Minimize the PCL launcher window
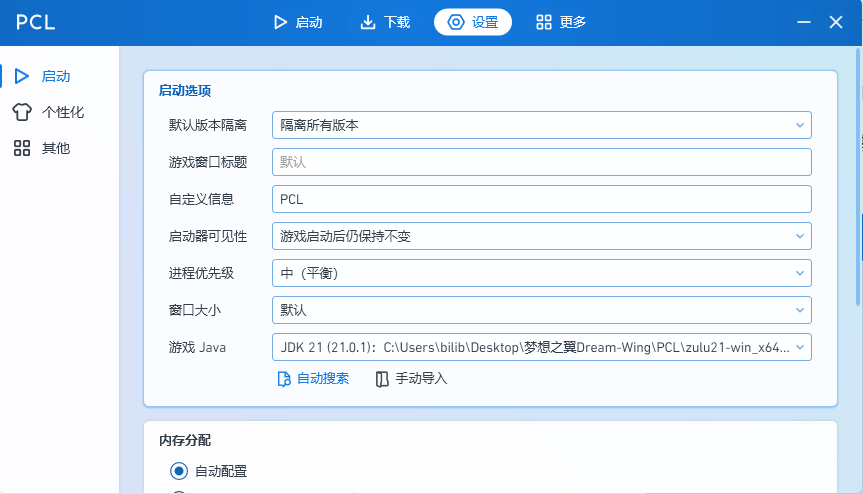The height and width of the screenshot is (494, 863). 803,22
